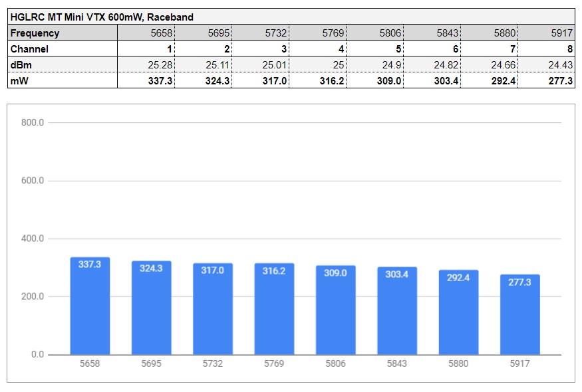Click the 24.43 dBm table cell

(546, 64)
